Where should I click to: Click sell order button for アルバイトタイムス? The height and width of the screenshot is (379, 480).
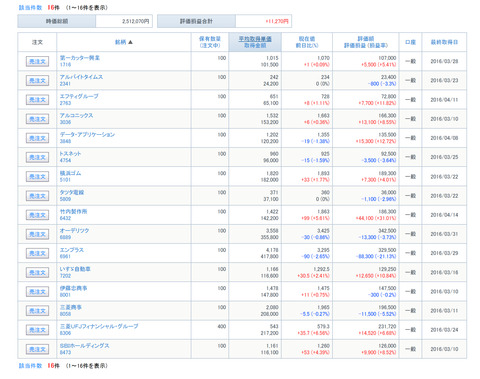pyautogui.click(x=37, y=80)
